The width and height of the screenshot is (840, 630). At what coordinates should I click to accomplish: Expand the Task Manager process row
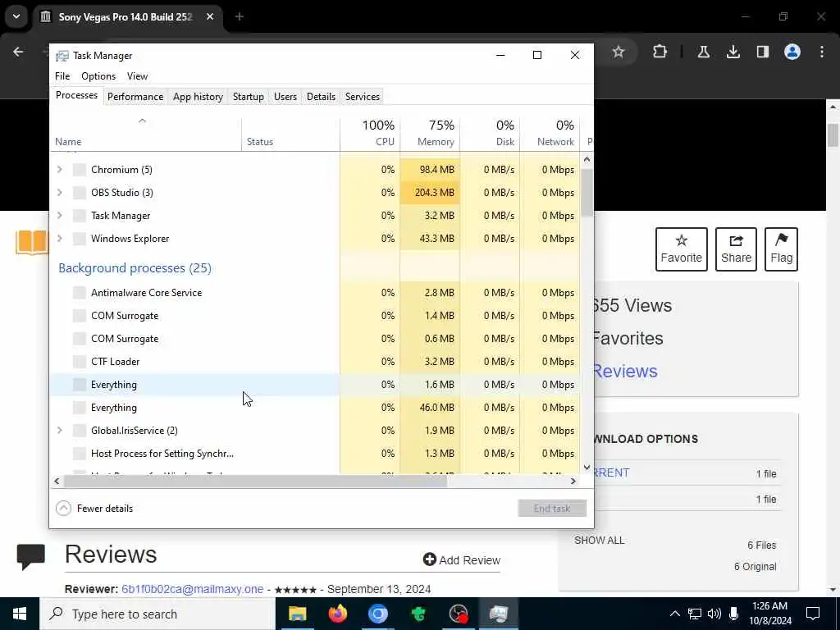click(x=59, y=216)
